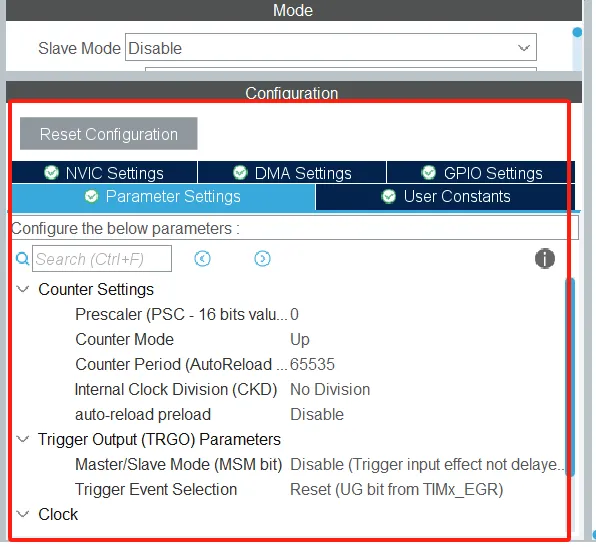
Task: Click the DMA Settings green check icon
Action: [x=240, y=173]
